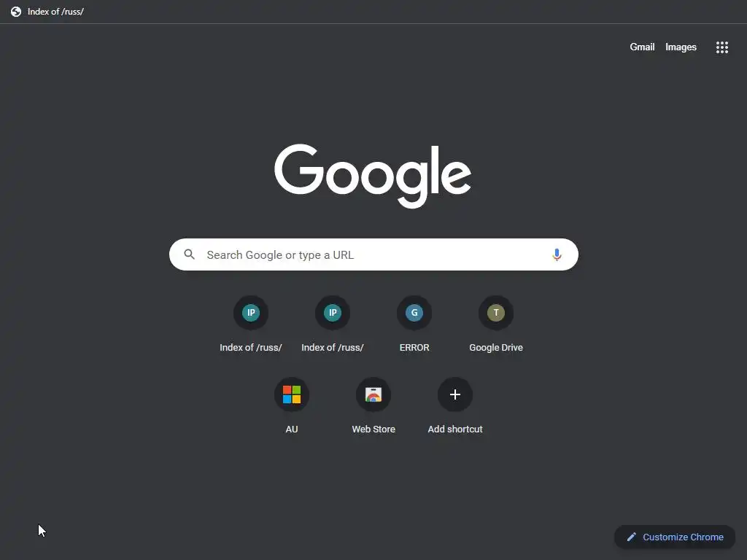The width and height of the screenshot is (747, 560).
Task: Open the Images link
Action: point(681,47)
